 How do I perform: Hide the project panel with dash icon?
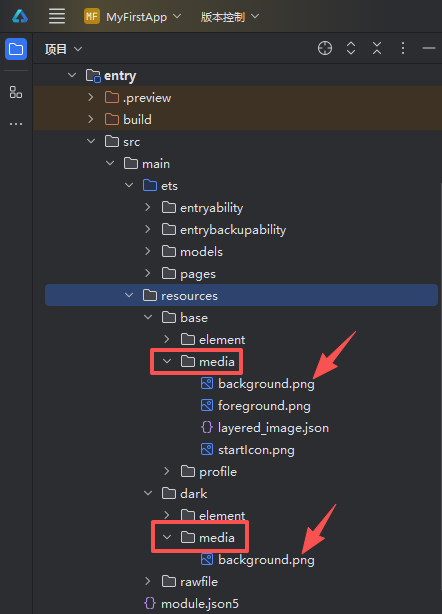(429, 48)
